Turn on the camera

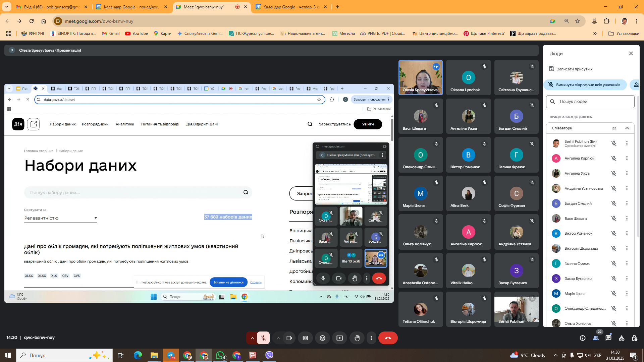pyautogui.click(x=289, y=338)
